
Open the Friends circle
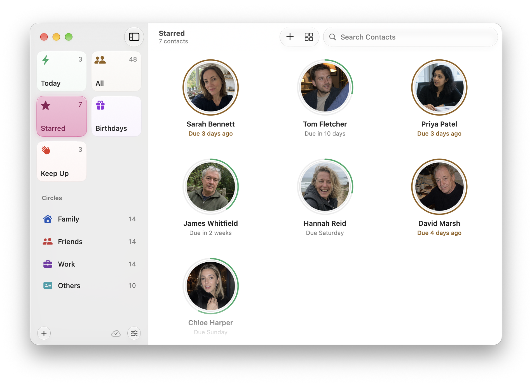coord(89,241)
